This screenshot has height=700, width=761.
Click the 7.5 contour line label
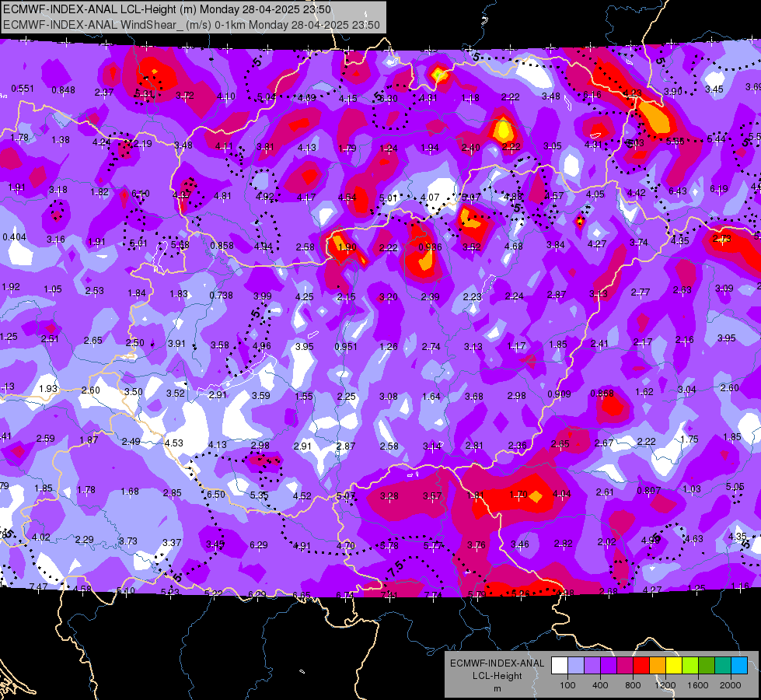[396, 569]
